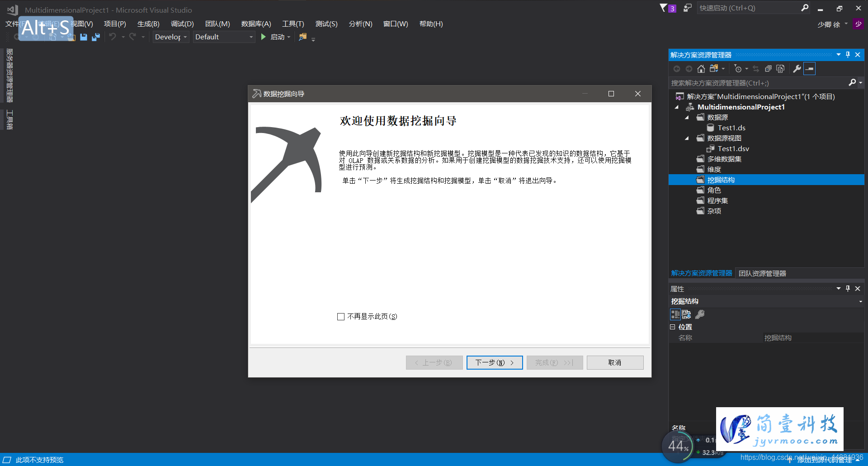This screenshot has height=466, width=868.
Task: Open the Start button dropdown arrow
Action: click(289, 37)
